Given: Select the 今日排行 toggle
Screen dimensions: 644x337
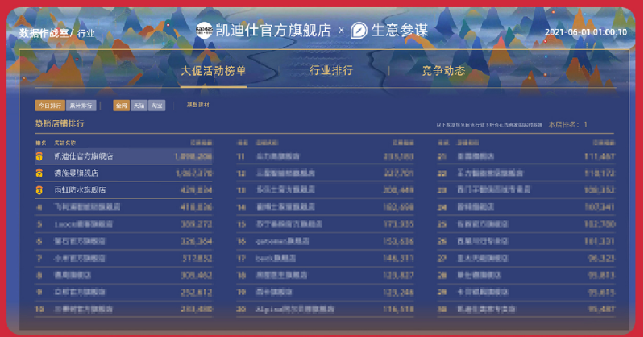Looking at the screenshot, I should (49, 105).
